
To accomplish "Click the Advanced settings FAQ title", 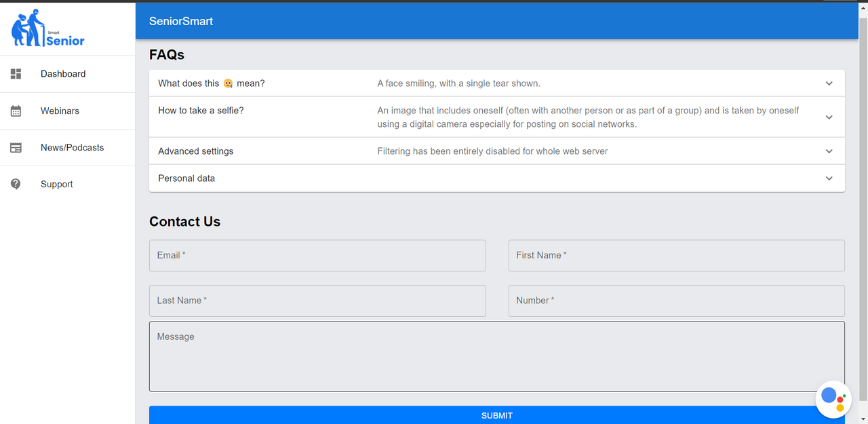I will (x=195, y=151).
